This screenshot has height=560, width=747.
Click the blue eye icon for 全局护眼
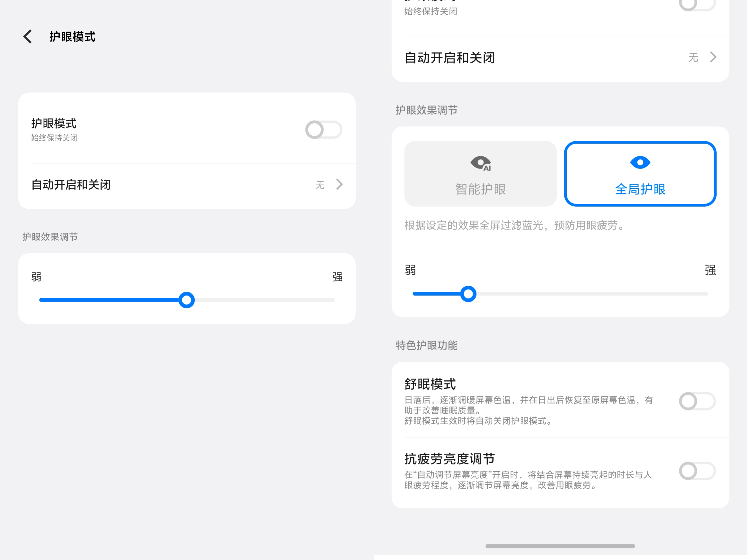pyautogui.click(x=640, y=162)
